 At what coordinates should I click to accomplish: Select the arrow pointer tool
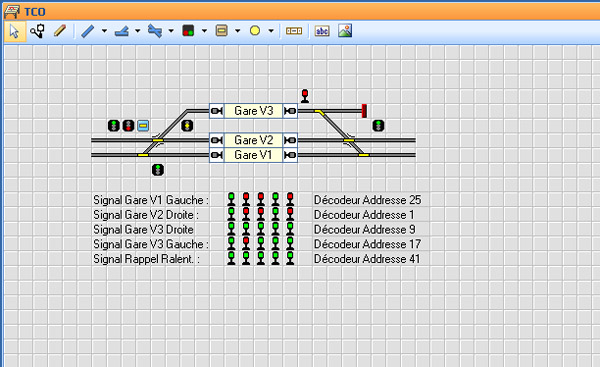(x=15, y=31)
